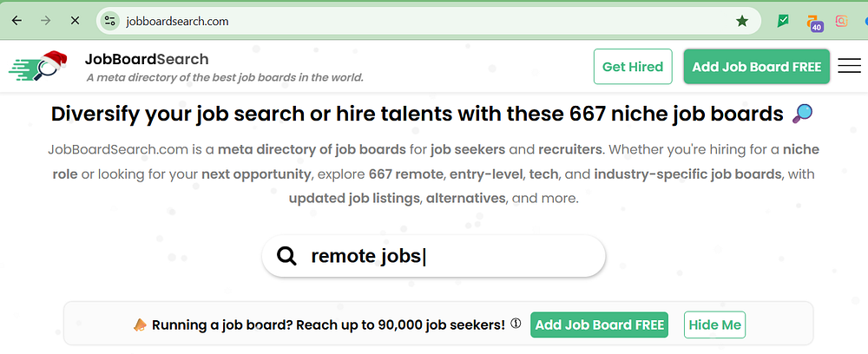Open the green checkmark extension
The width and height of the screenshot is (868, 354).
pos(783,21)
